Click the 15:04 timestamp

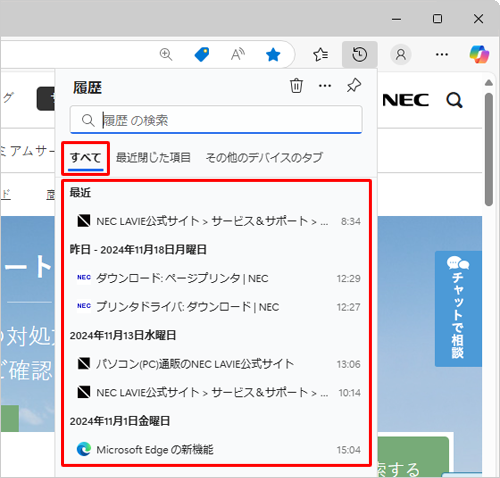[348, 450]
